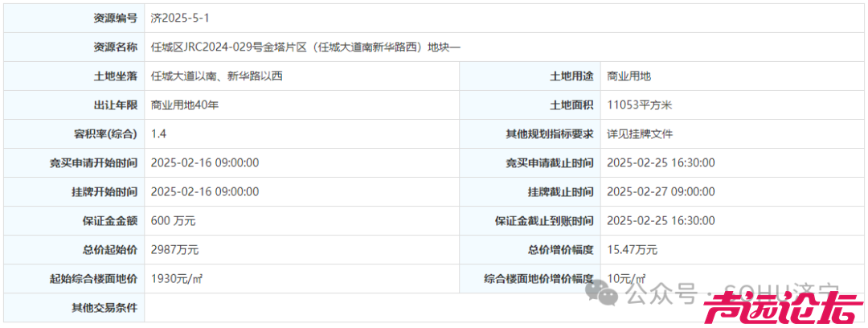Click the 竞买申请开始时间 label cell
868x328 pixels.
75,163
